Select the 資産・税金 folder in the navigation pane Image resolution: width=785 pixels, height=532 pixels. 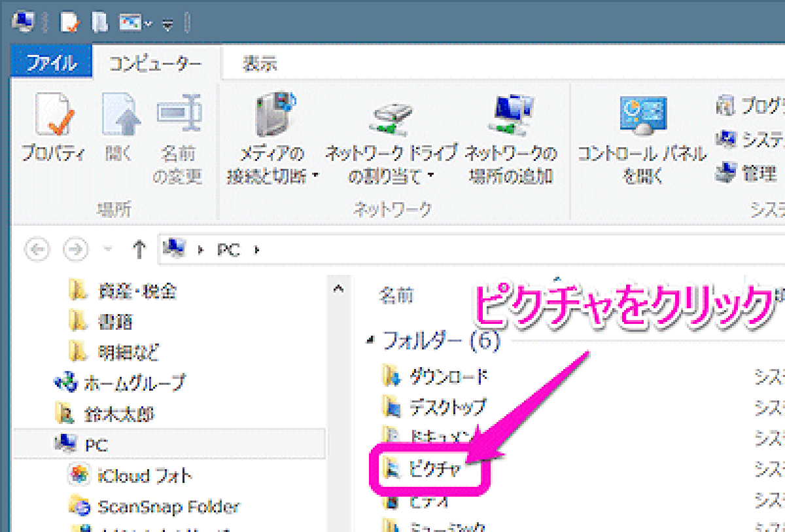pos(122,290)
